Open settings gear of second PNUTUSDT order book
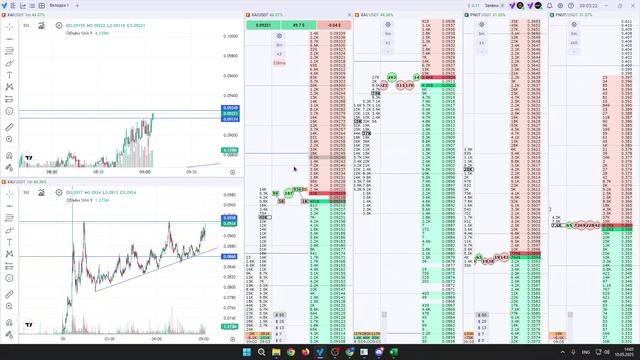Viewport: 640px width, 360px height. pyautogui.click(x=574, y=24)
